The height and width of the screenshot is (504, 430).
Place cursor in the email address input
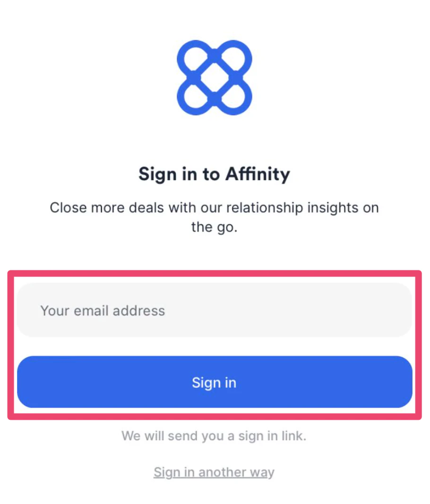pos(215,310)
